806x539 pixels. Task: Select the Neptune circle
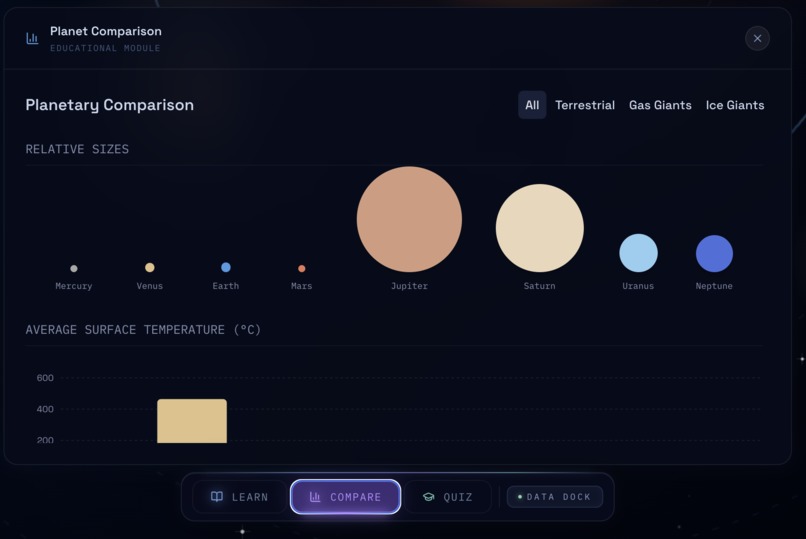(714, 254)
